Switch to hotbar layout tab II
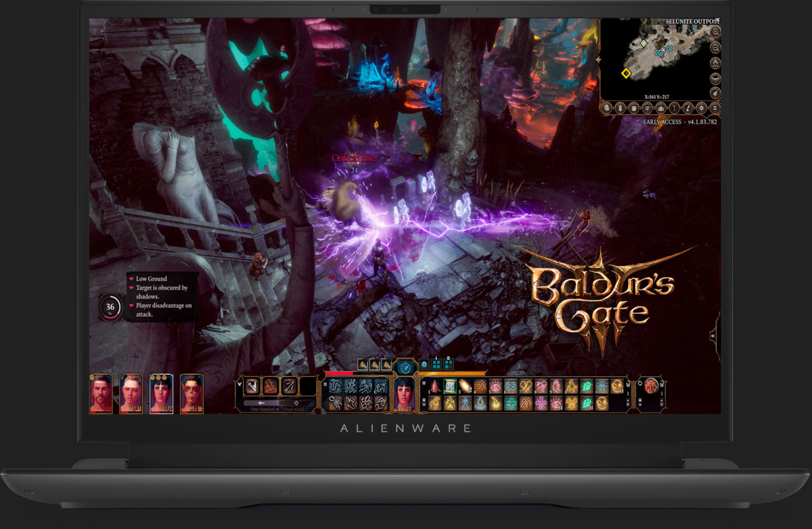The image size is (812, 529). click(449, 364)
